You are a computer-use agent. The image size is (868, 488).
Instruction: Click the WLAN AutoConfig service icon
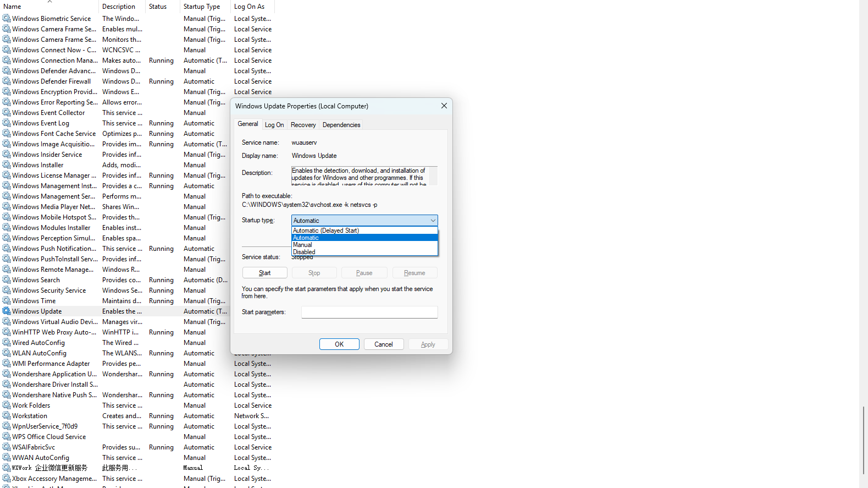7,353
